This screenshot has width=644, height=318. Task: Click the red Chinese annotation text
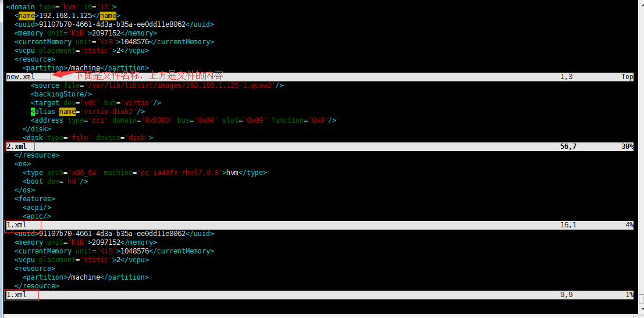point(150,76)
